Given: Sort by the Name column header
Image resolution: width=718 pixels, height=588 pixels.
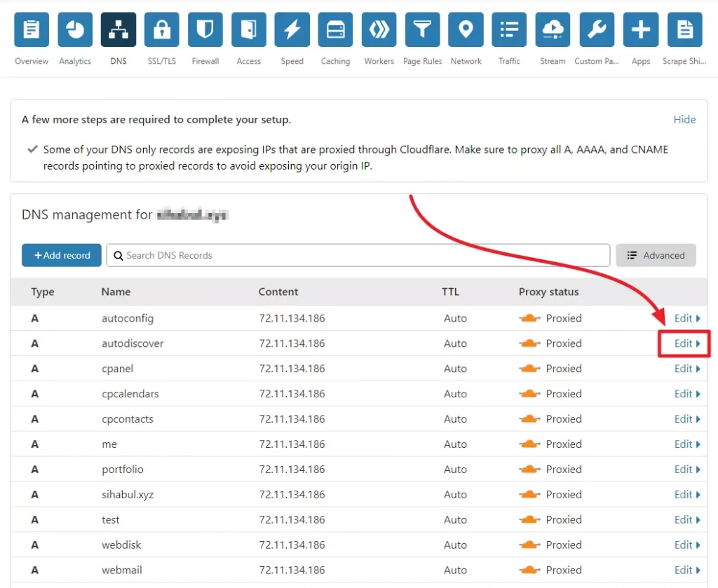Looking at the screenshot, I should 116,292.
